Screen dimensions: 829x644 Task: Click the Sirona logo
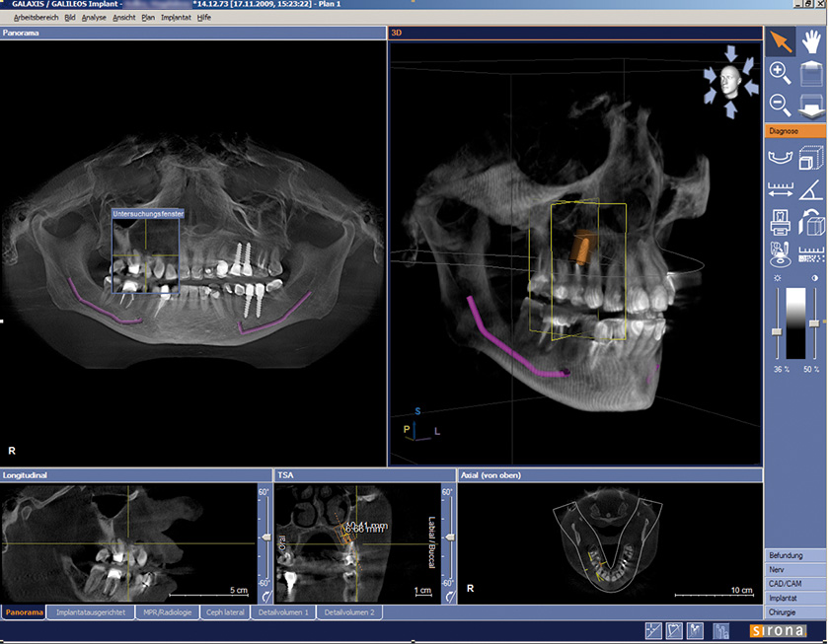coord(779,630)
